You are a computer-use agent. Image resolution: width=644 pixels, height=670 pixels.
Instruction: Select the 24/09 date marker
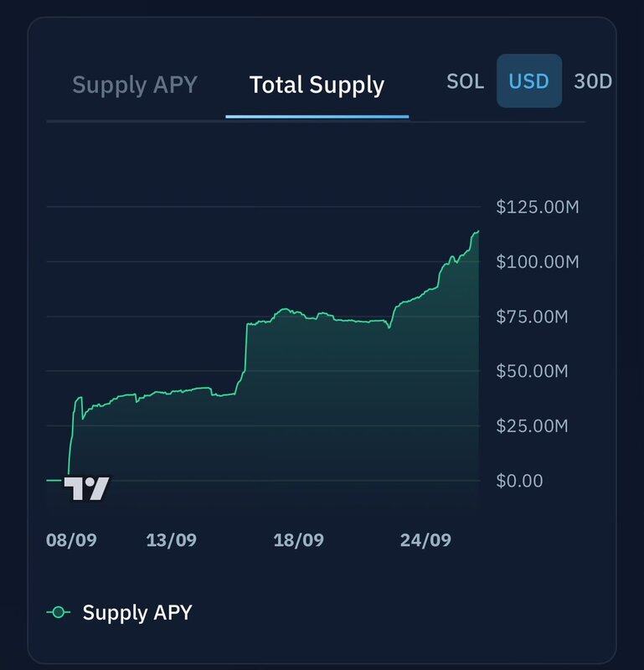pos(425,540)
